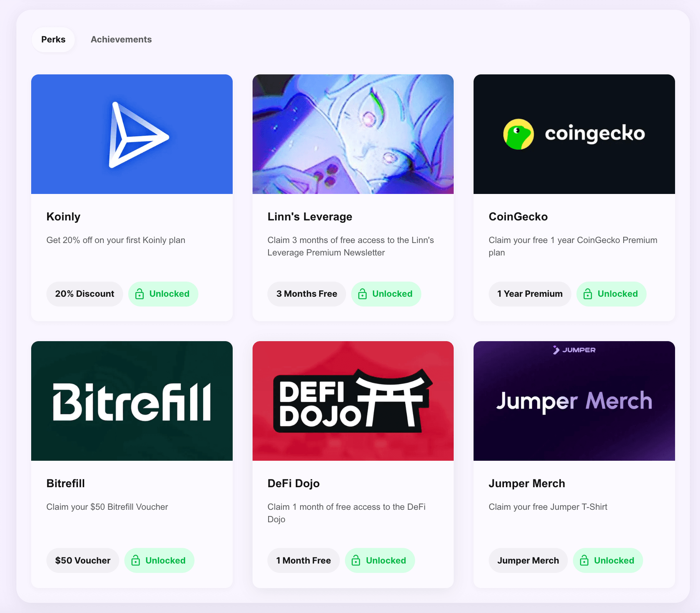The width and height of the screenshot is (700, 613).
Task: Select the Perks tab
Action: point(53,39)
